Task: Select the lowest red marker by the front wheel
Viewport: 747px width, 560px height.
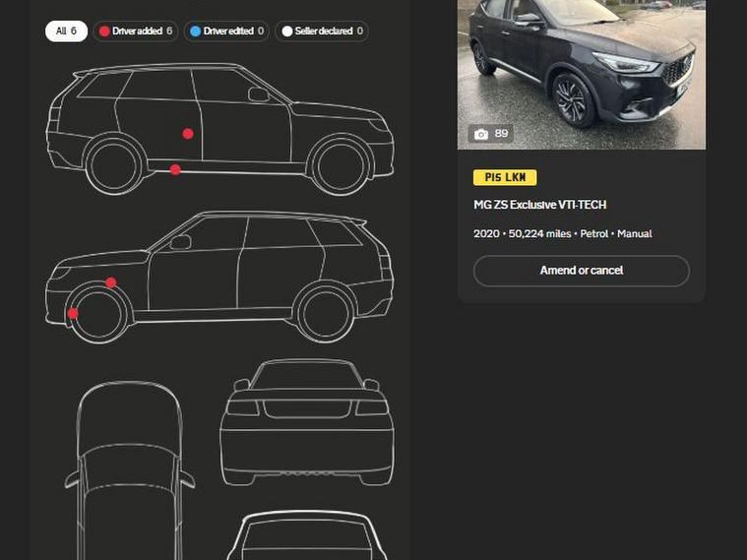Action: tap(73, 314)
